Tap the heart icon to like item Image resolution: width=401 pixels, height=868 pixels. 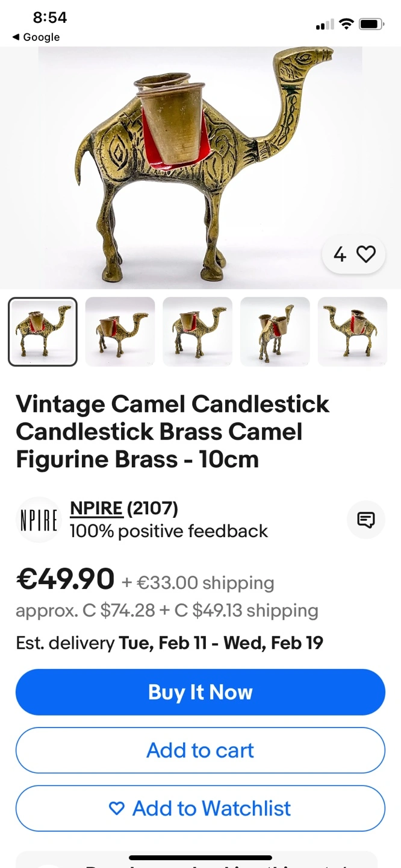[x=365, y=254]
